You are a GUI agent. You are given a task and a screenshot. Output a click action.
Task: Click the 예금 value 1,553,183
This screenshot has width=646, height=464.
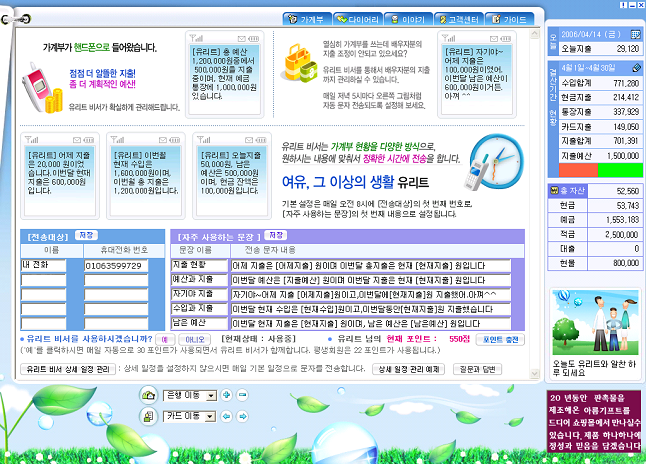(x=622, y=220)
